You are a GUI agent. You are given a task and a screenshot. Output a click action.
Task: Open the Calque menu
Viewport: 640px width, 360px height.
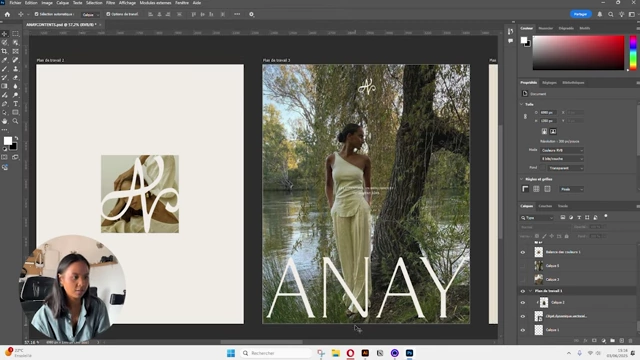tap(62, 3)
